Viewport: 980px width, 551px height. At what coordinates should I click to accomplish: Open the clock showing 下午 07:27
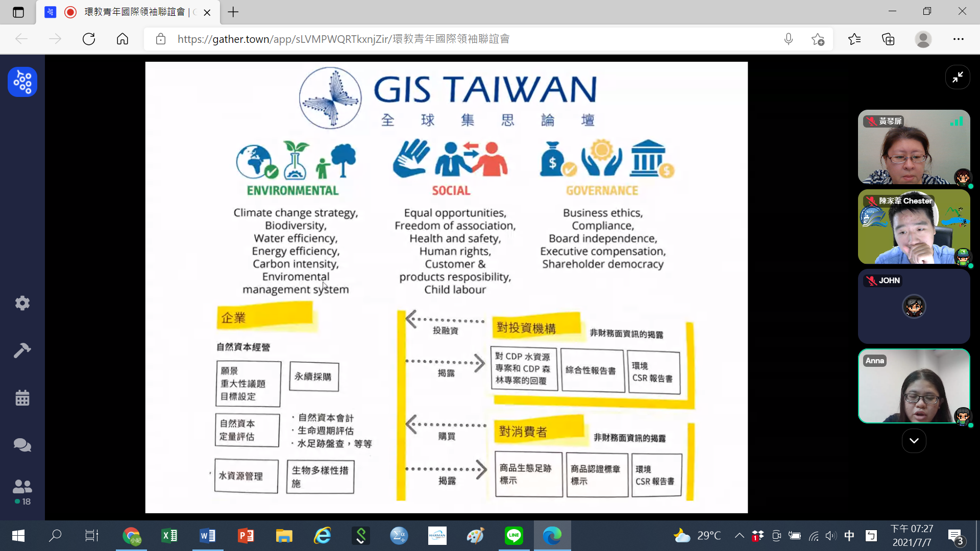coord(912,536)
